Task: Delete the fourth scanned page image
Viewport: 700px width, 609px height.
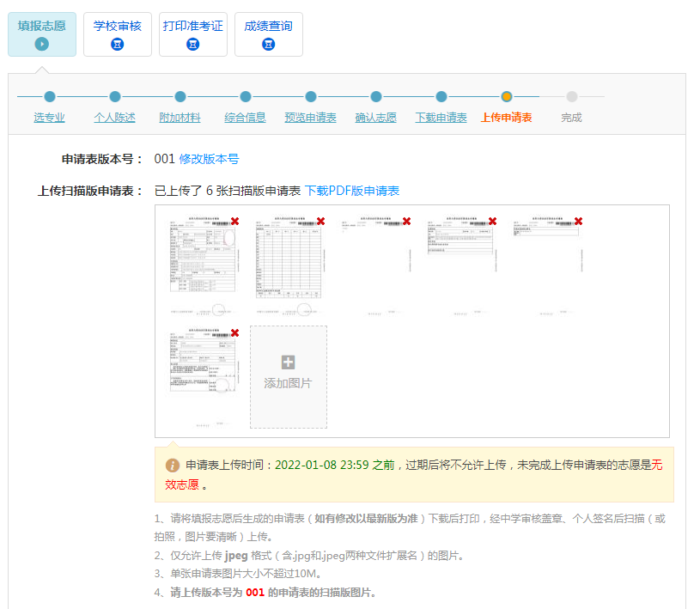Action: point(492,222)
